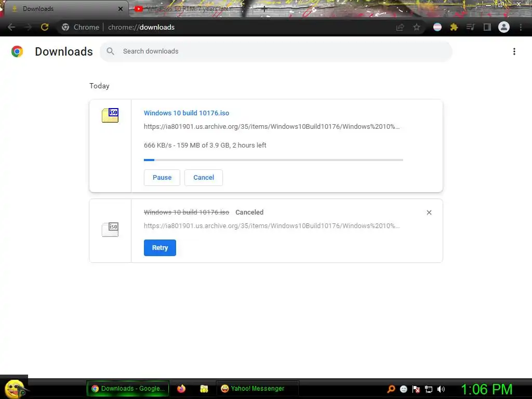Open a new tab with plus button
The height and width of the screenshot is (399, 532).
264,9
